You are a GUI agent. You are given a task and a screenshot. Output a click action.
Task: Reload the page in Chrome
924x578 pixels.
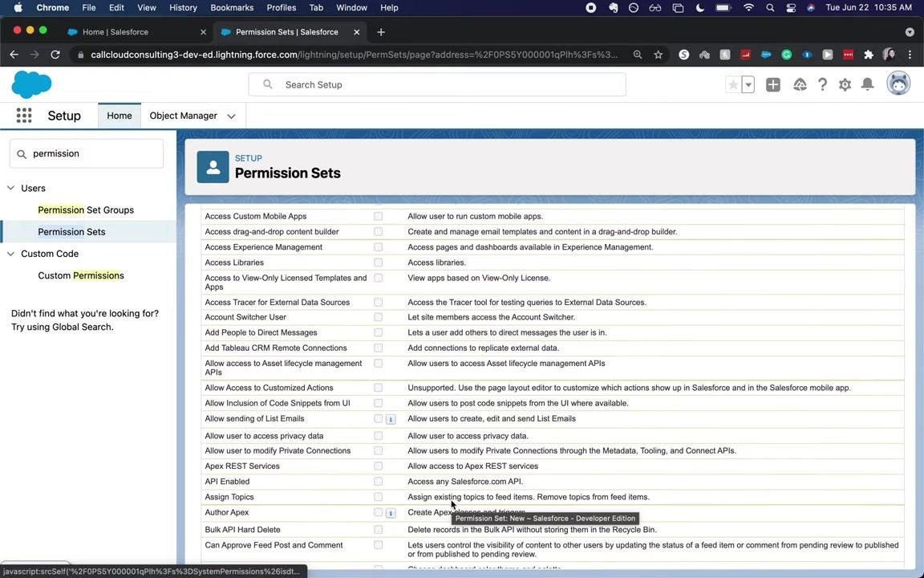tap(55, 55)
